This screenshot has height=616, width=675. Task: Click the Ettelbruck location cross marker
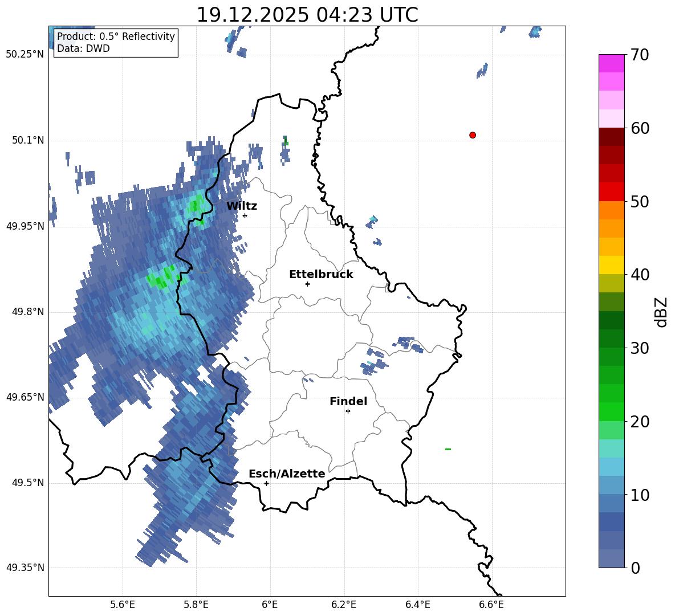tap(307, 284)
